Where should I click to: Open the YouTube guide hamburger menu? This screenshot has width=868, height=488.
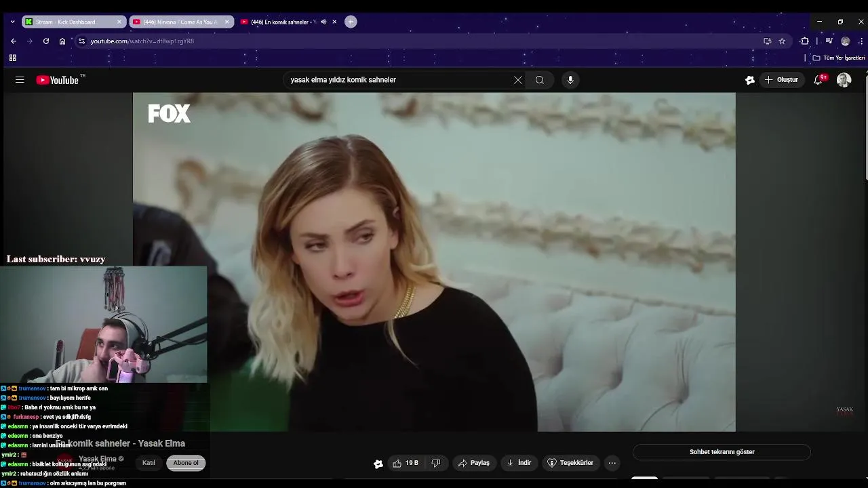[20, 80]
